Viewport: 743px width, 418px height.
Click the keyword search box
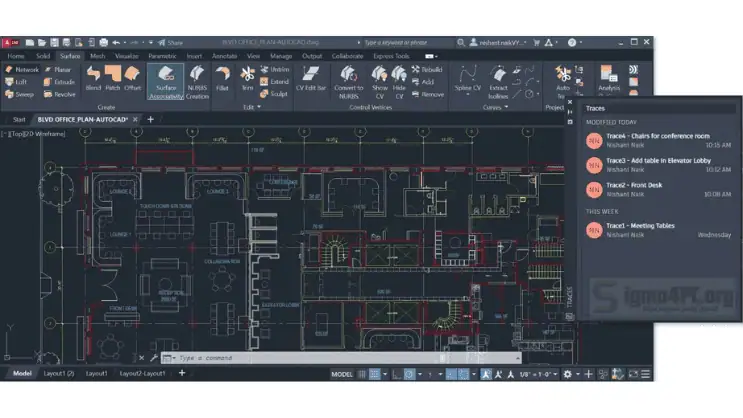[408, 43]
